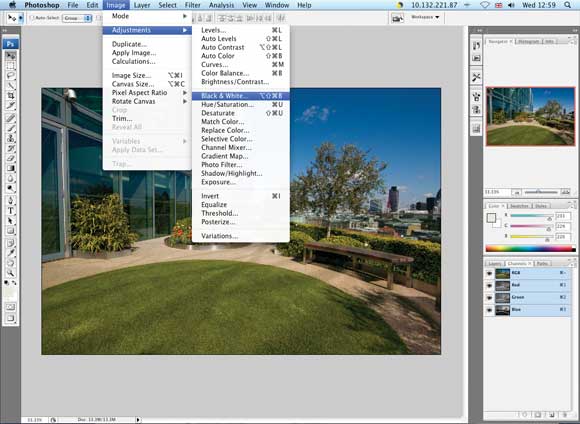This screenshot has width=580, height=424.
Task: Choose Black & White adjustment
Action: click(240, 96)
